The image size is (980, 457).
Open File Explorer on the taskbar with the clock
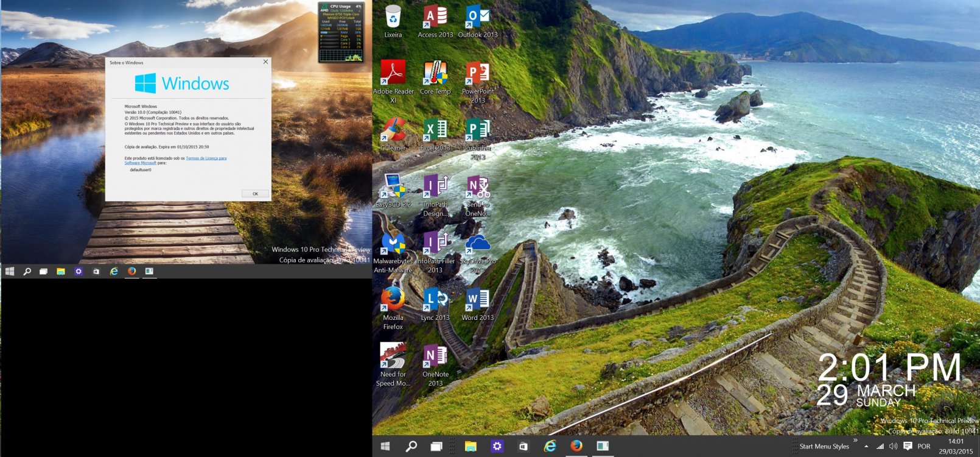point(471,446)
